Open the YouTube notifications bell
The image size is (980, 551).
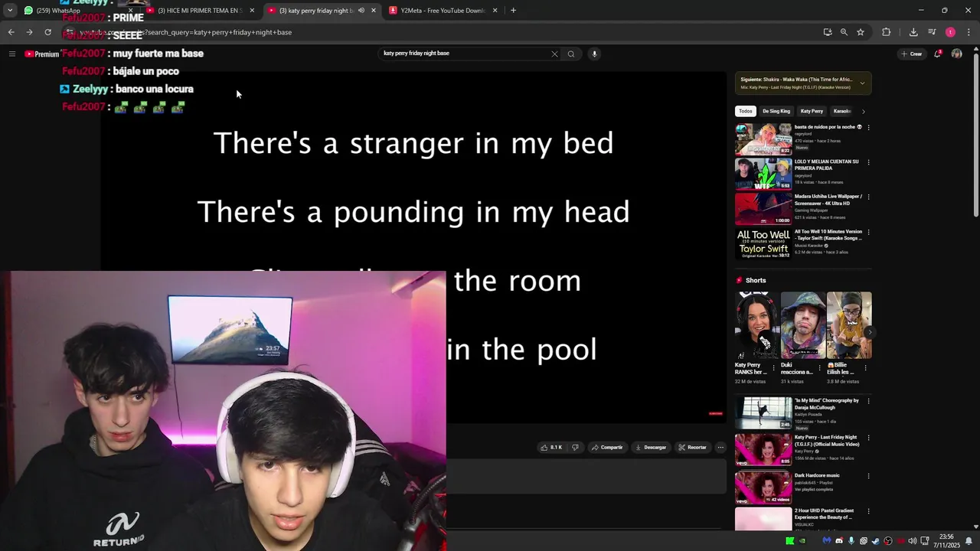(x=938, y=54)
